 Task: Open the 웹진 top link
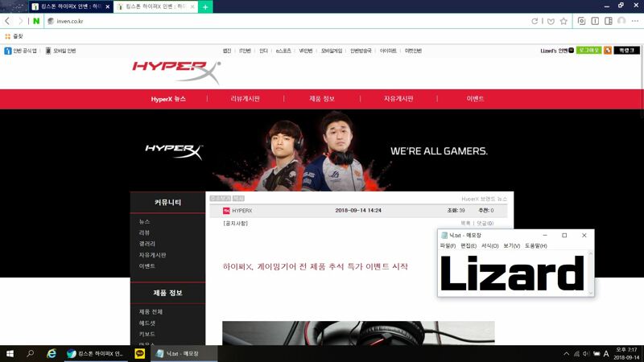coord(227,51)
